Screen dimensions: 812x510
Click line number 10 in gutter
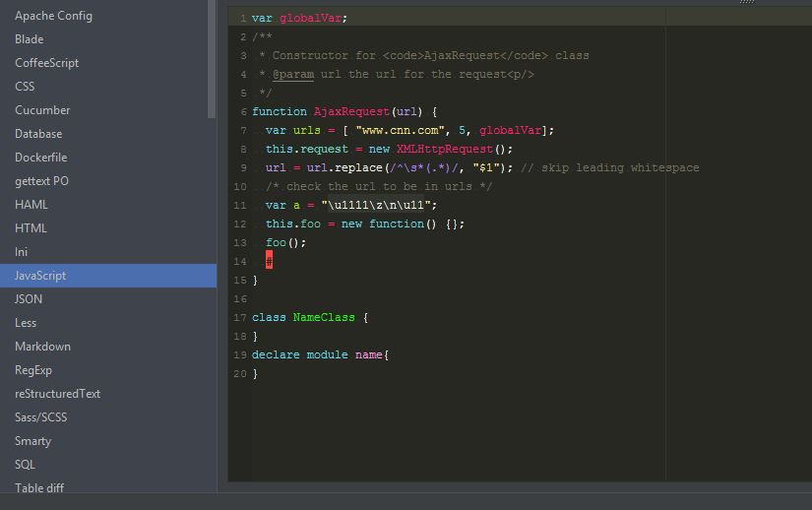click(x=240, y=186)
